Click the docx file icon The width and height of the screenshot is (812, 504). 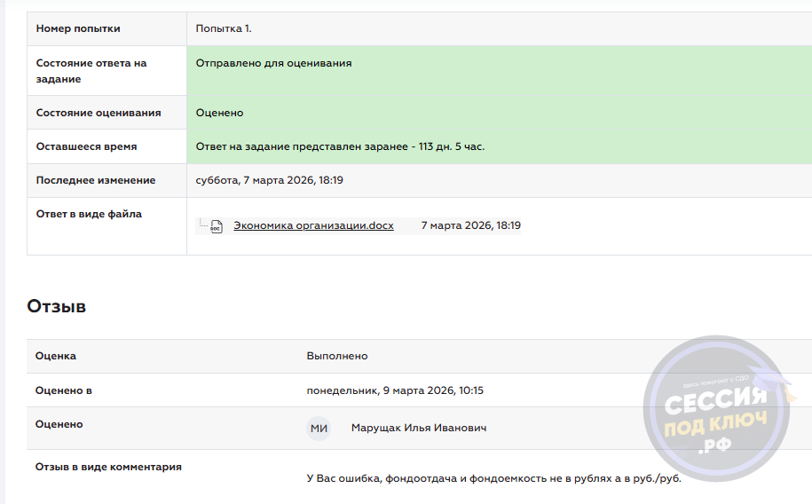click(x=215, y=226)
